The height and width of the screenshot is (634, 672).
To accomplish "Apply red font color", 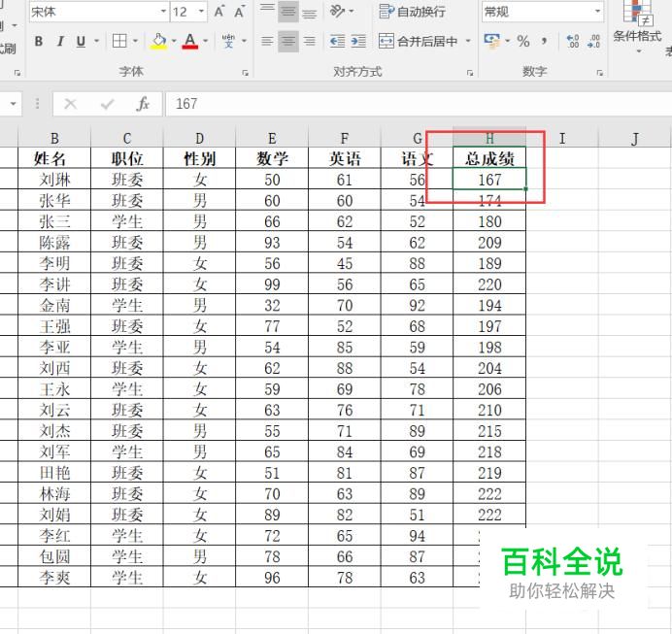I will coord(190,42).
